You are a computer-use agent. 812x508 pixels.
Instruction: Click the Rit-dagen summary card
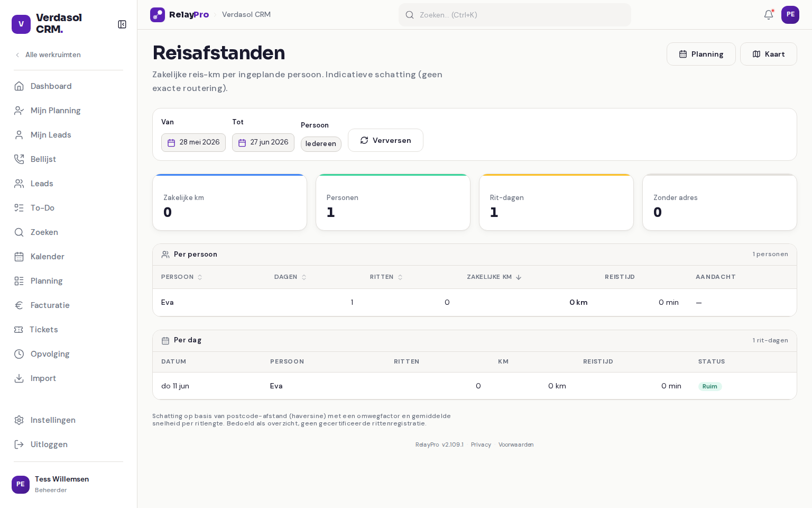pyautogui.click(x=556, y=202)
